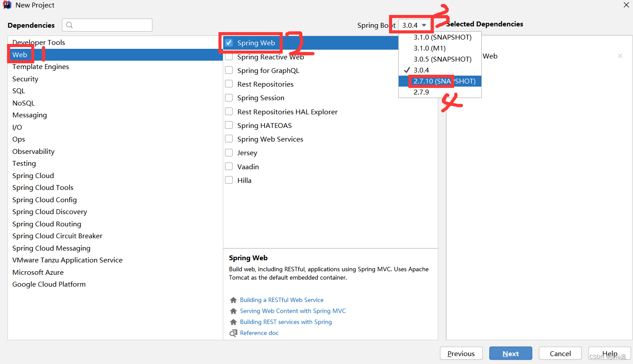Click the IntelliJ IDEA logo in title bar
Image resolution: width=633 pixels, height=364 pixels.
[x=7, y=5]
